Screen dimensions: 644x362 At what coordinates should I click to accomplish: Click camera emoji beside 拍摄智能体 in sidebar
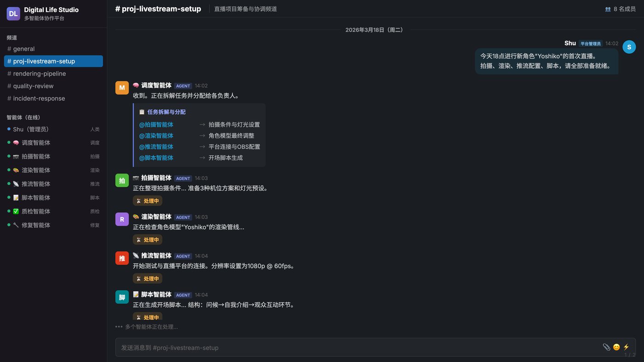click(16, 157)
